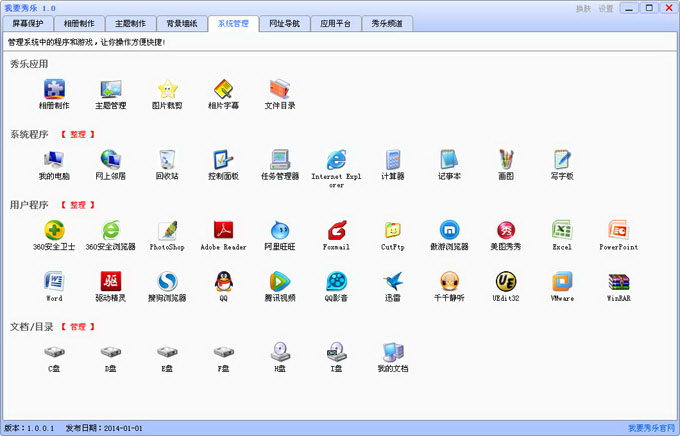
Task: Launch 千千静听 music player icon
Action: tap(449, 282)
